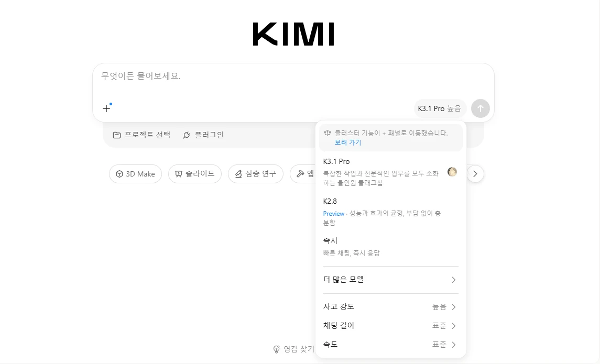
Task: Choose the K2.8 Preview model option
Action: (391, 212)
